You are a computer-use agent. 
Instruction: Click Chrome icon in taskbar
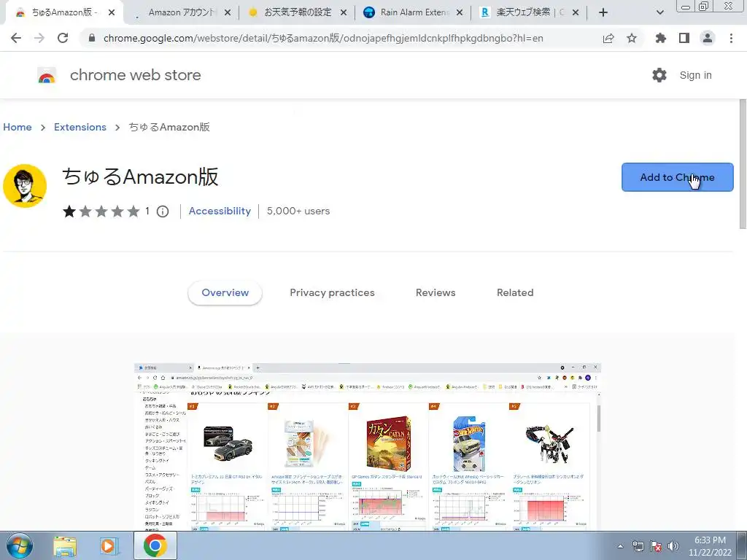pyautogui.click(x=155, y=545)
